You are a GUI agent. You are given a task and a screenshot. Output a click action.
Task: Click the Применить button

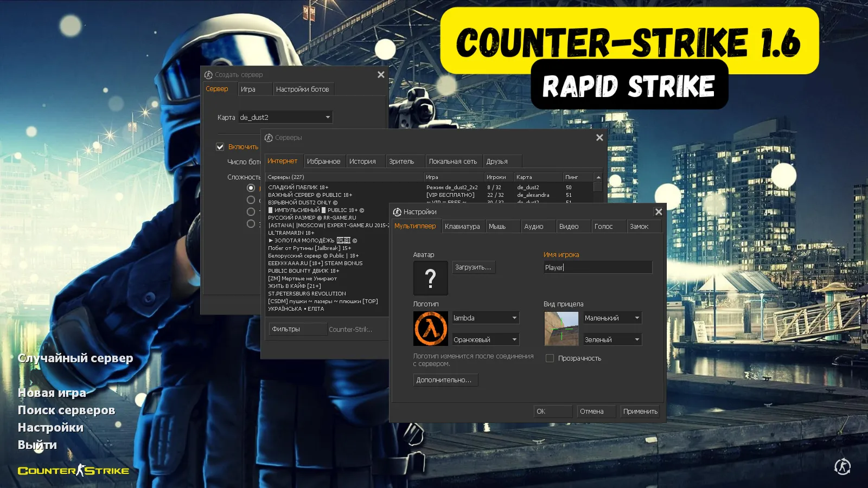(640, 412)
